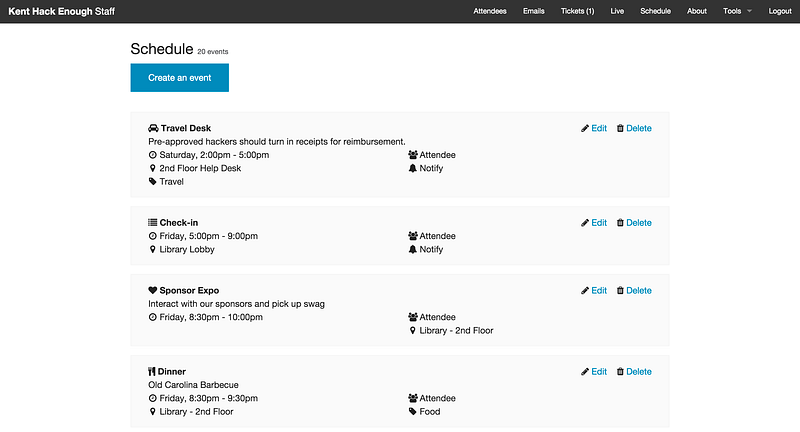Click the bell icon in Travel Desk
Viewport: 800px width, 432px height.
point(412,168)
